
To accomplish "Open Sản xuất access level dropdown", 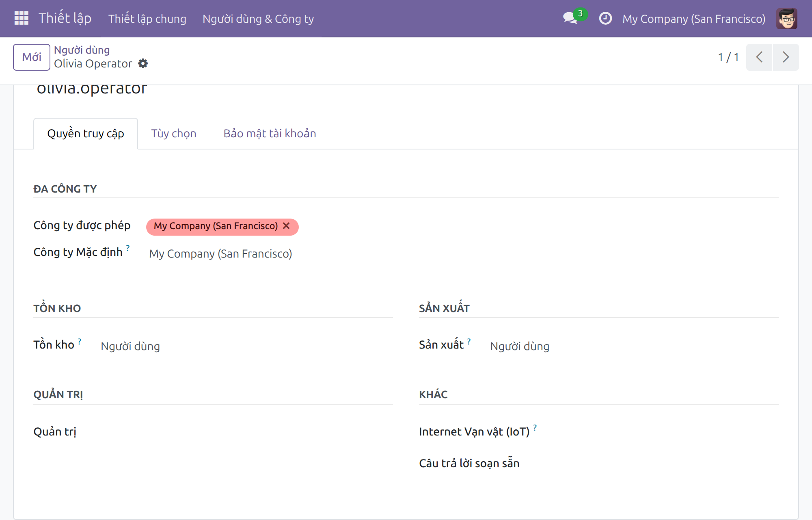I will point(633,346).
